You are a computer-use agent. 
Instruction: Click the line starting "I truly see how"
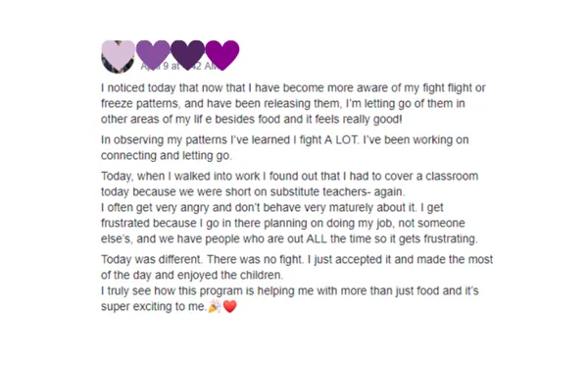[290, 290]
